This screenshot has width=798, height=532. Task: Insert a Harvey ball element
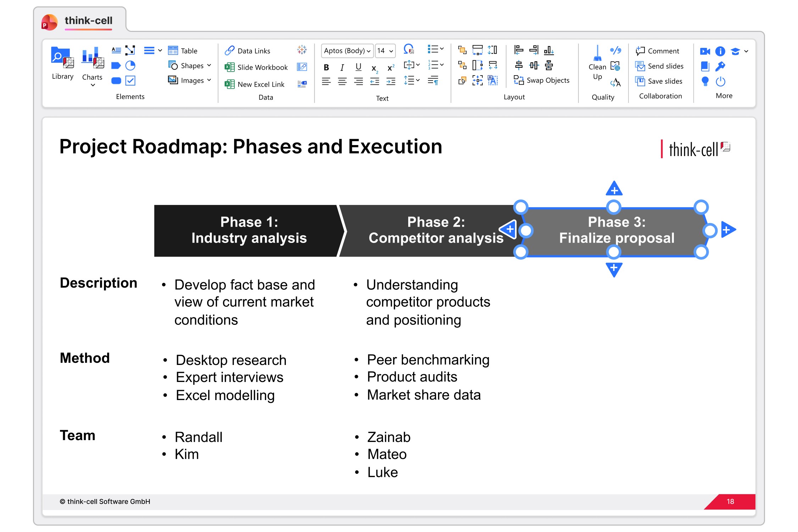(x=131, y=66)
